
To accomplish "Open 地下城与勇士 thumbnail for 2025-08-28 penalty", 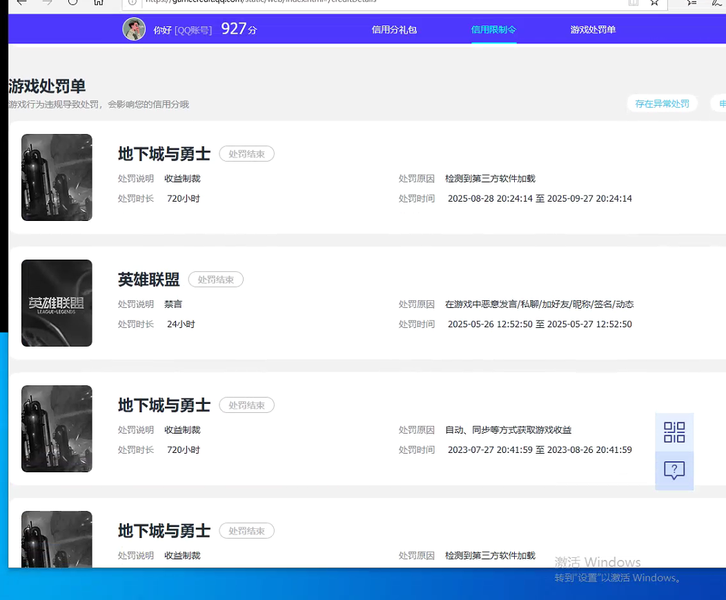I will (x=56, y=177).
